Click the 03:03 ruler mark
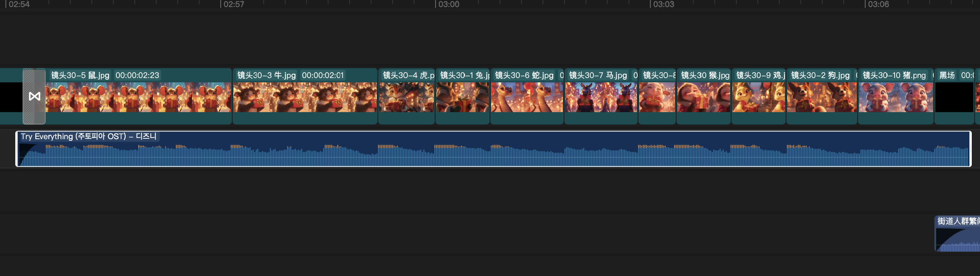 coord(664,4)
